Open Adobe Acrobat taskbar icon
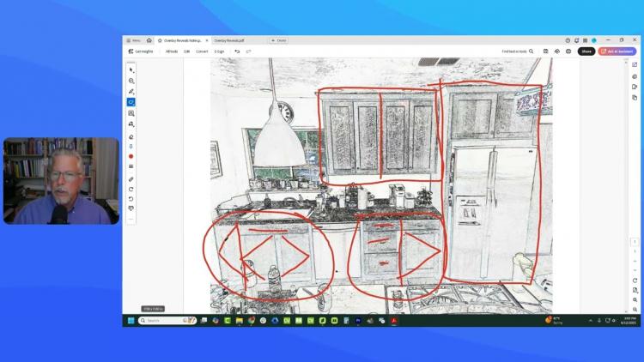Image resolution: width=644 pixels, height=362 pixels. (x=394, y=321)
